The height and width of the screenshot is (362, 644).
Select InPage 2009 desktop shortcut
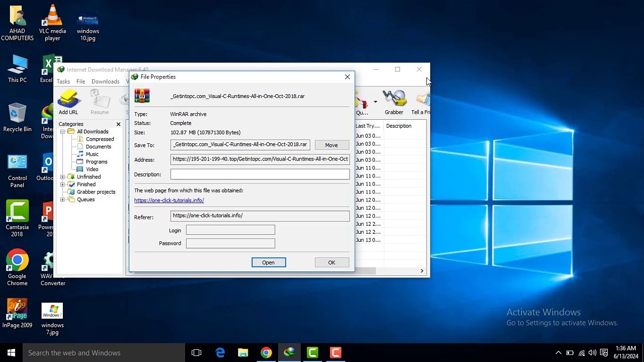pos(17,314)
